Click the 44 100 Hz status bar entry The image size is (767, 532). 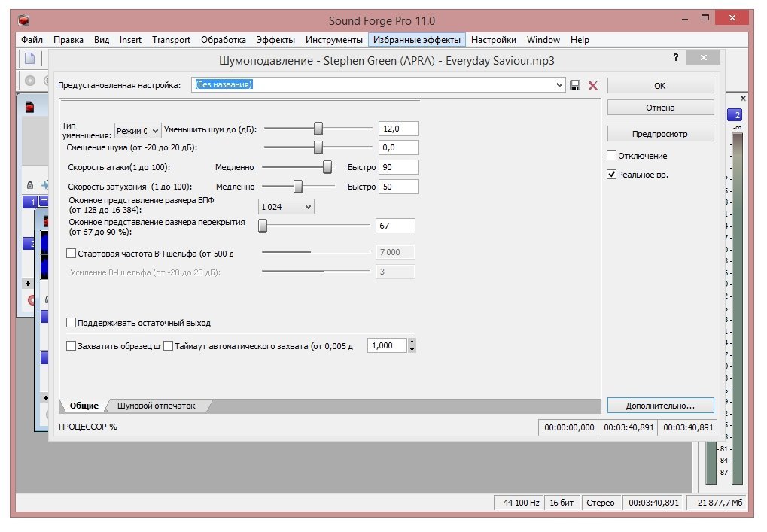coord(520,503)
